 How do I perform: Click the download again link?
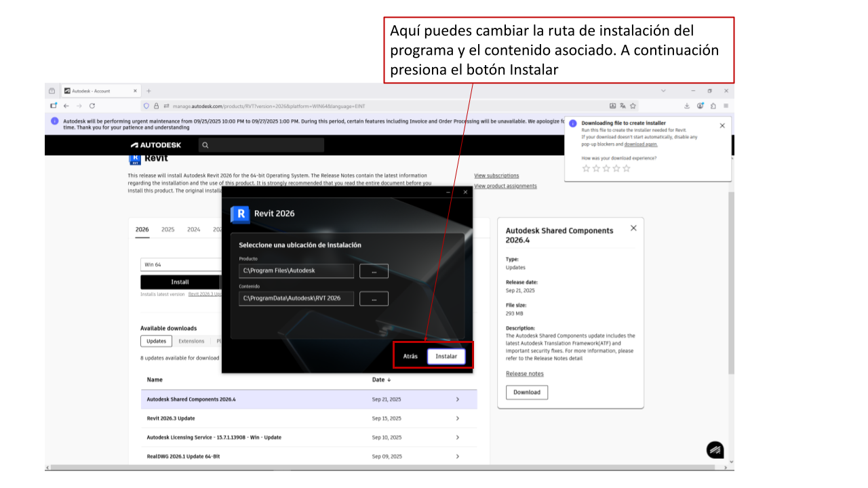pos(641,144)
